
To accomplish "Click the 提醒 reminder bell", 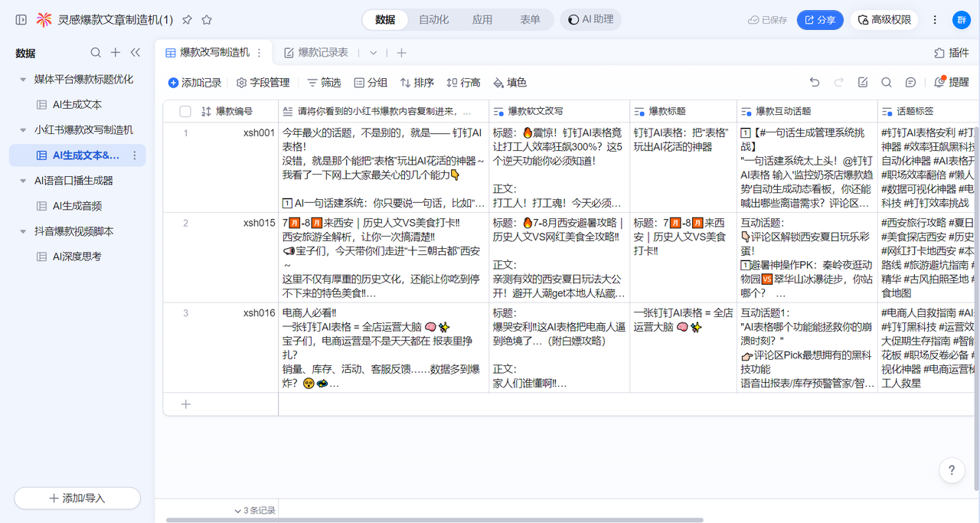I will click(952, 83).
